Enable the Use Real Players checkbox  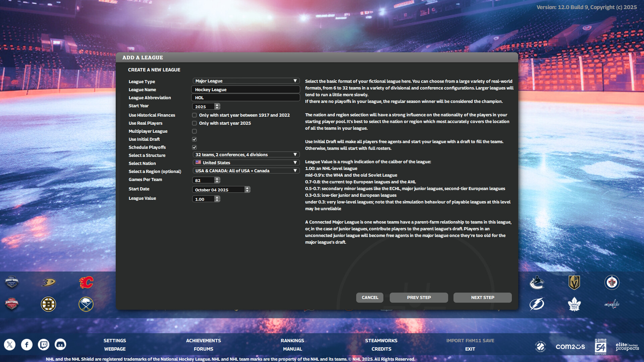194,123
